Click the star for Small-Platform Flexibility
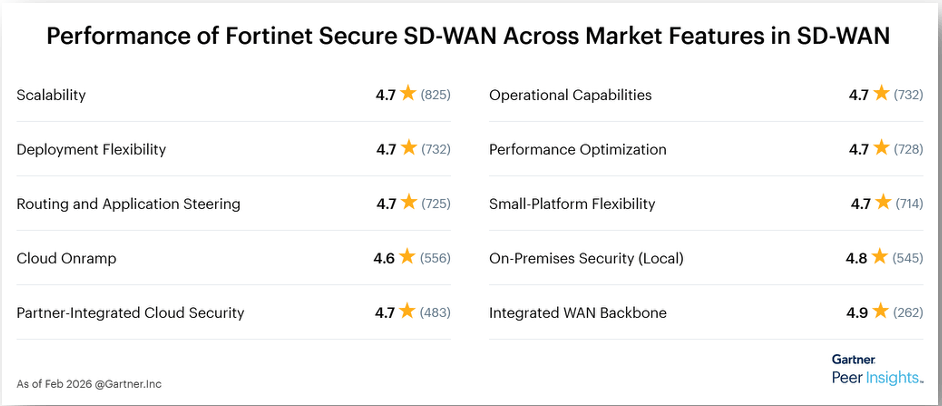Viewport: 942px width, 406px height. click(x=881, y=203)
